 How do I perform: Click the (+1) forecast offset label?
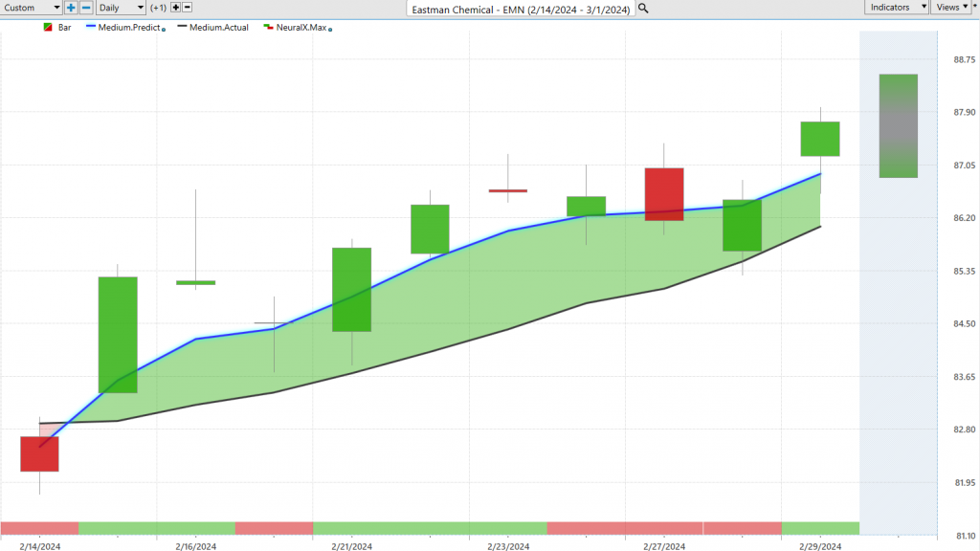pos(158,8)
